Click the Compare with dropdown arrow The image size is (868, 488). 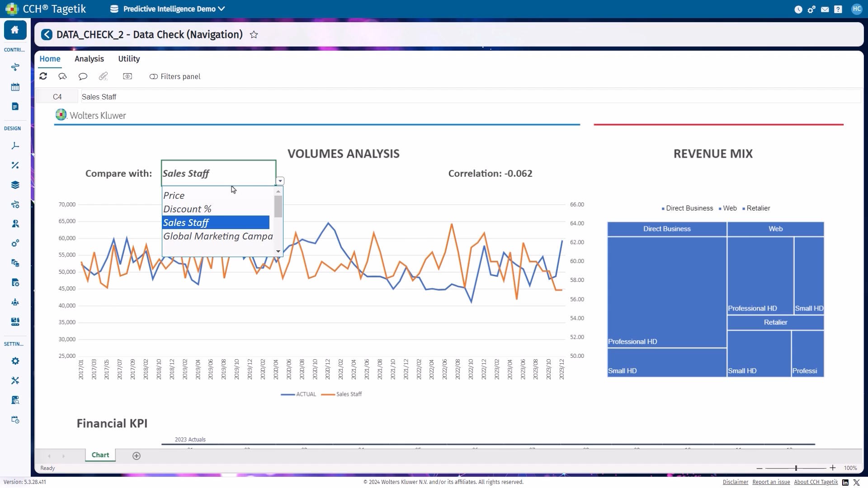(280, 181)
